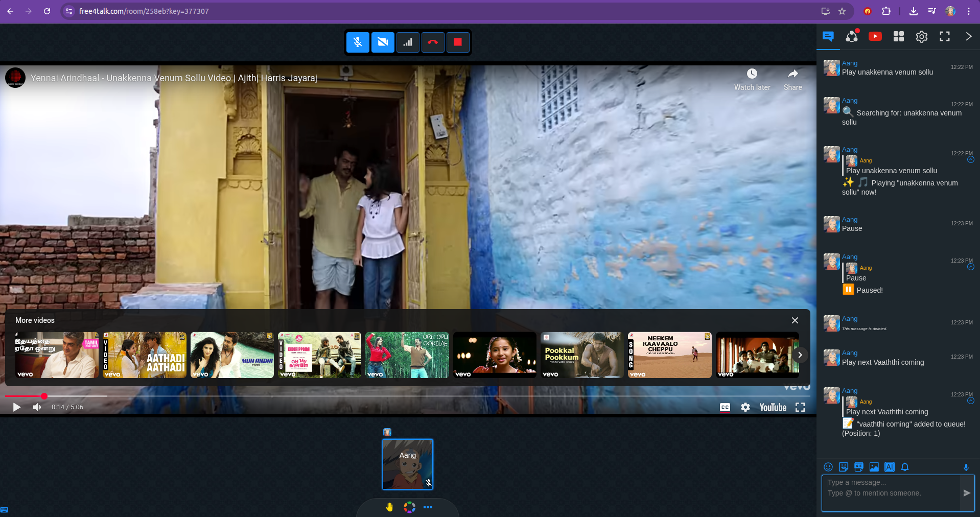Click the browser address bar URL
Viewport: 980px width, 517px height.
(x=144, y=11)
